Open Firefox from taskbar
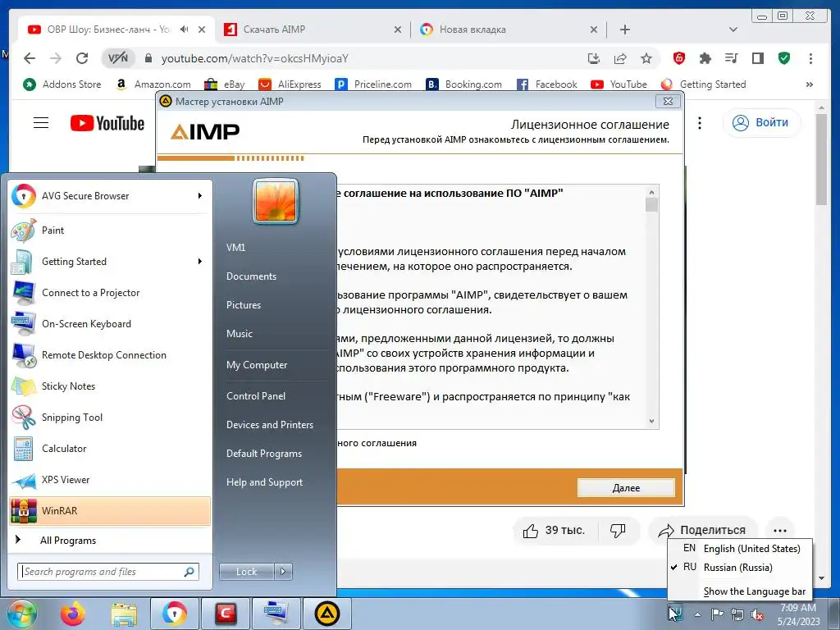This screenshot has width=840, height=630. click(x=72, y=614)
